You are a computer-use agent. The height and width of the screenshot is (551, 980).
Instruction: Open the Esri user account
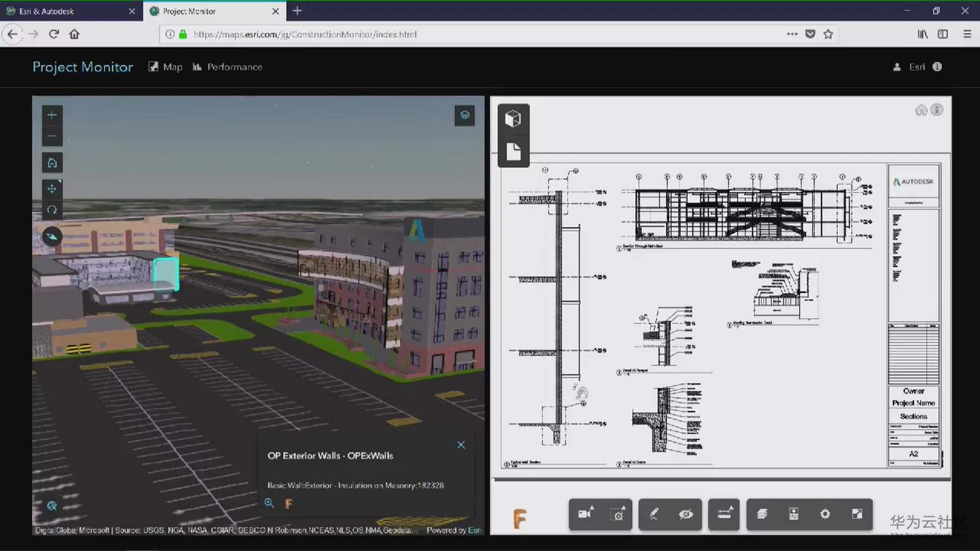pyautogui.click(x=909, y=67)
